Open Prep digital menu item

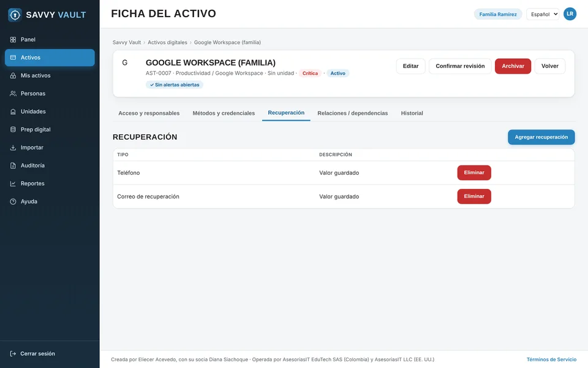pos(50,129)
